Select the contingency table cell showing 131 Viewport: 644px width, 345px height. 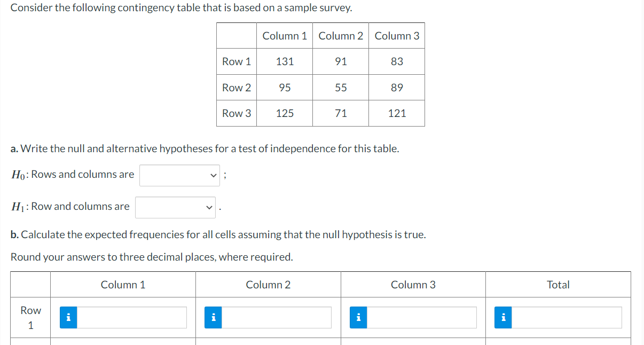(x=284, y=61)
